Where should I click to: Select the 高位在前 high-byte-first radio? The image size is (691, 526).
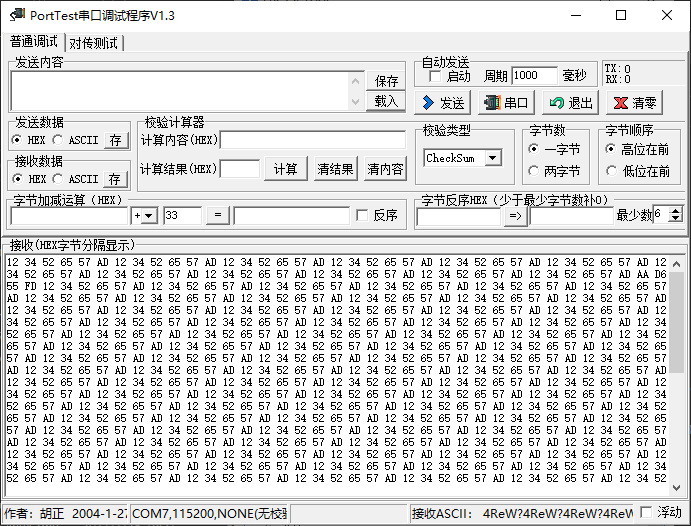click(611, 149)
